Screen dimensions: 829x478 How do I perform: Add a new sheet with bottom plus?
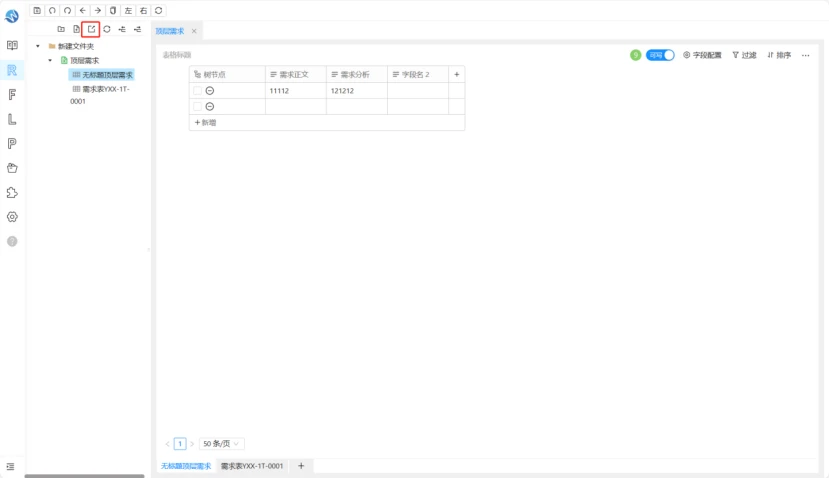point(301,466)
